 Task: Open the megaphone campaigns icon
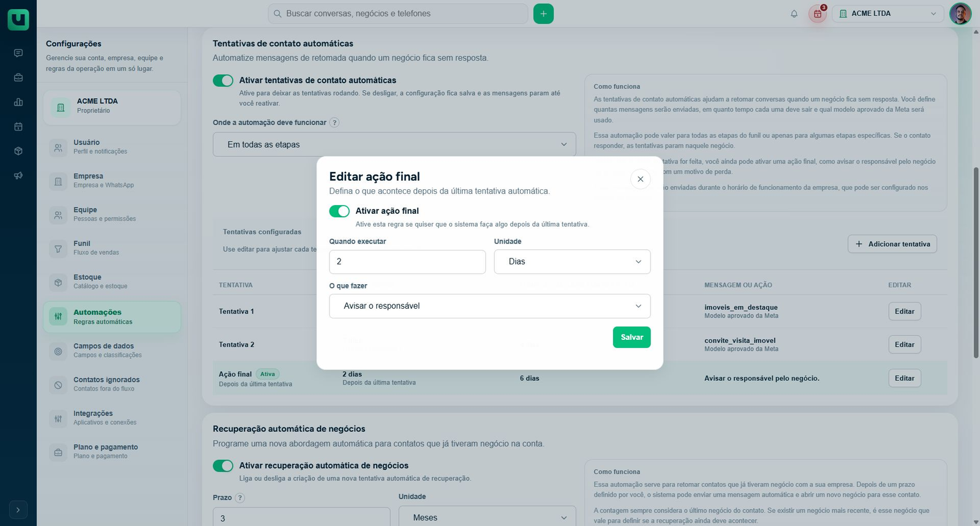[18, 176]
